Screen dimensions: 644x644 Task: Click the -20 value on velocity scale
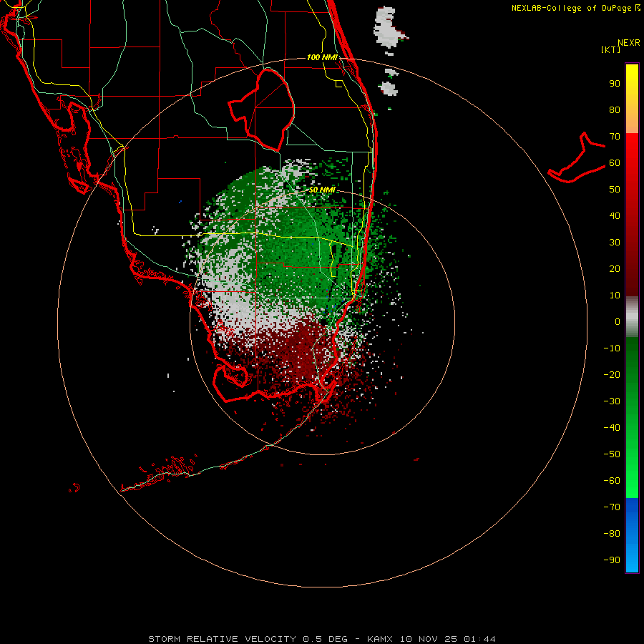[x=612, y=375]
